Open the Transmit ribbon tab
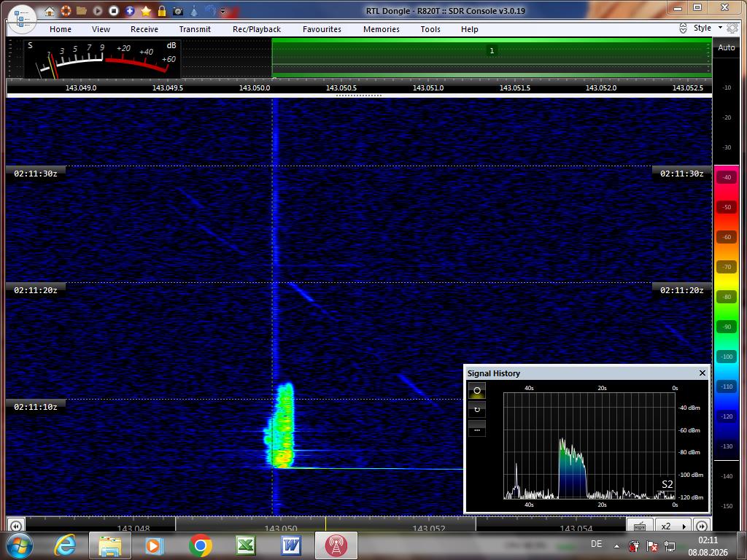 195,29
